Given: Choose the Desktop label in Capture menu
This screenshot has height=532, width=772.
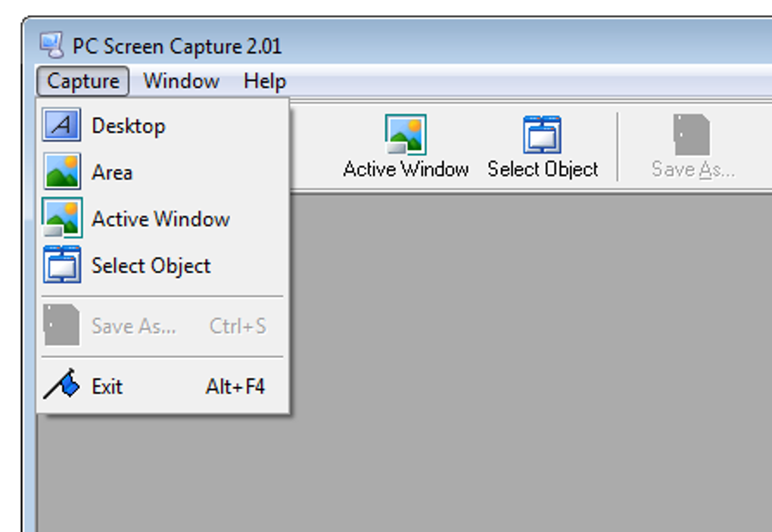Looking at the screenshot, I should (129, 126).
